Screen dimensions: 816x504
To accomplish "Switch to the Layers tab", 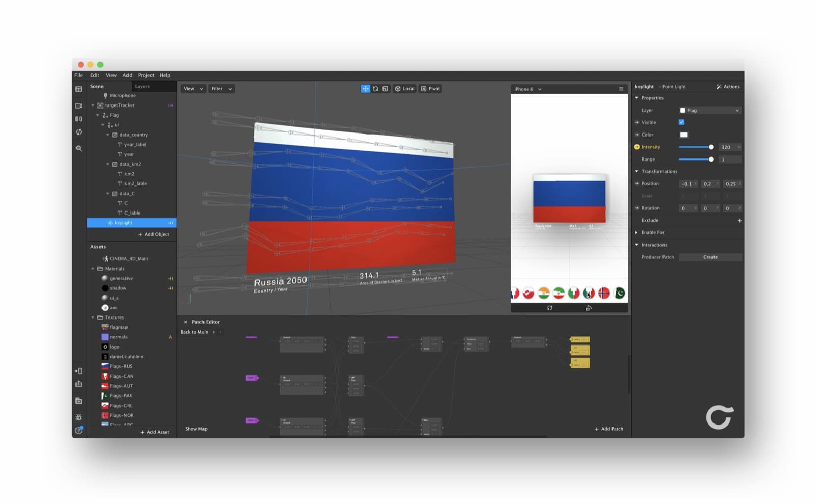I will (142, 86).
